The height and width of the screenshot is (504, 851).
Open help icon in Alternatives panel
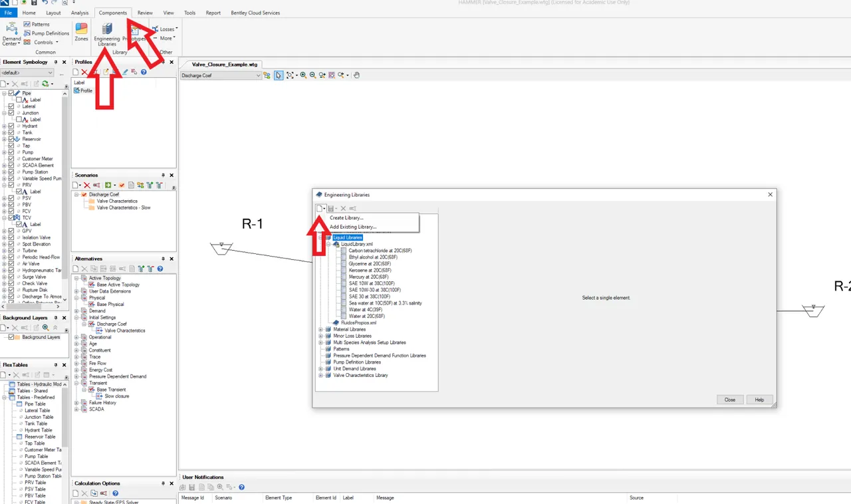[160, 269]
